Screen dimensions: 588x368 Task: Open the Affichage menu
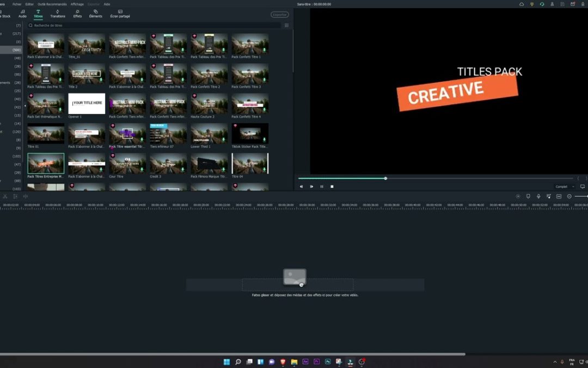point(77,4)
